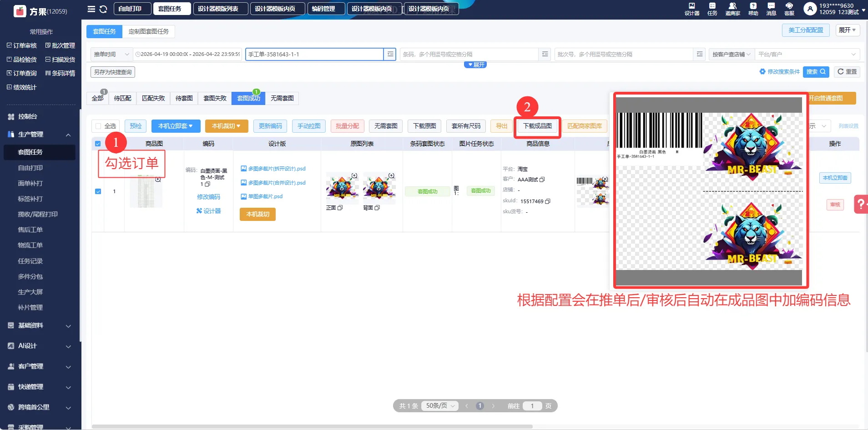Open the 推单时间 dropdown
The image size is (868, 430).
(x=111, y=54)
